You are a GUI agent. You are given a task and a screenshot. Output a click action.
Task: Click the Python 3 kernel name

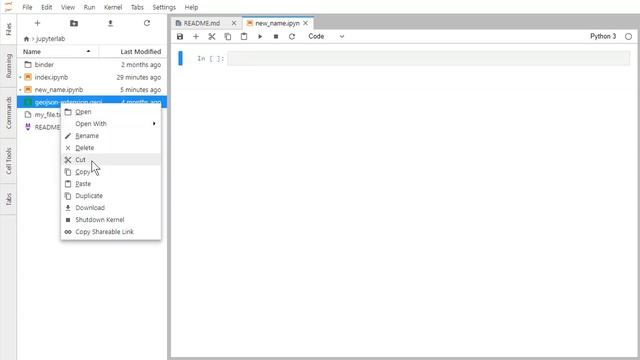tap(603, 36)
